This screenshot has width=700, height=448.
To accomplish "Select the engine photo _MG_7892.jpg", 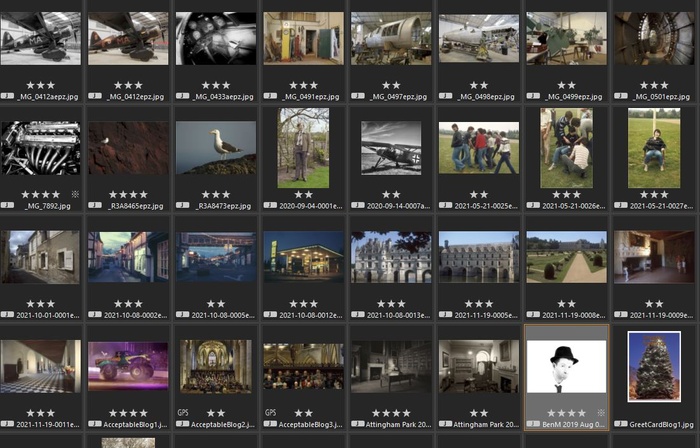I will point(41,148).
